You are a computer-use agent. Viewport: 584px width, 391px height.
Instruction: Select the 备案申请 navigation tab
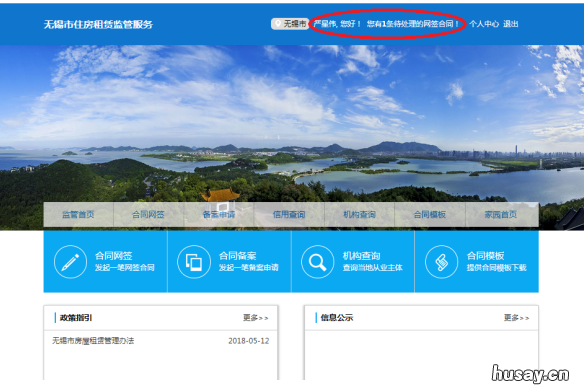[x=219, y=214]
